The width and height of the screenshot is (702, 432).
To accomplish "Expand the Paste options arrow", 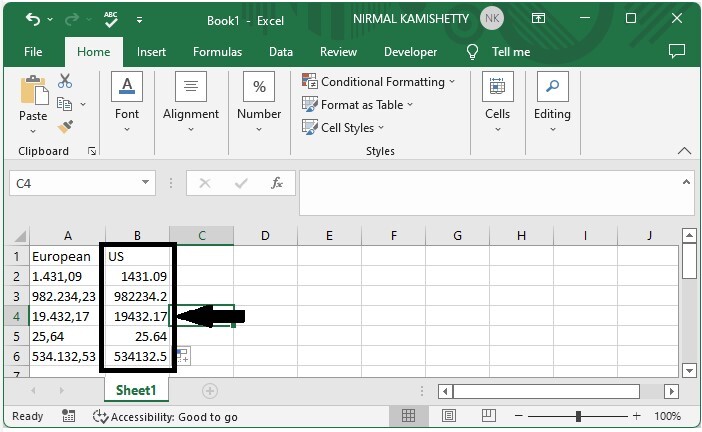I will (x=33, y=132).
